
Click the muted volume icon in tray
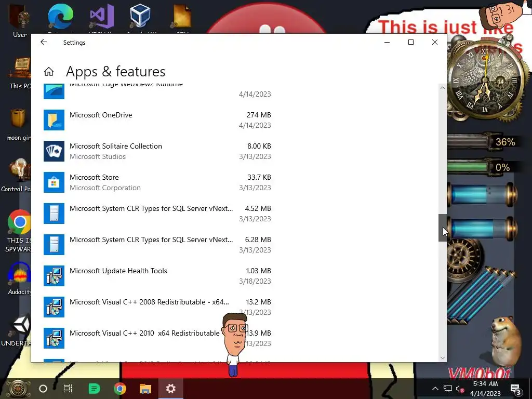point(460,389)
